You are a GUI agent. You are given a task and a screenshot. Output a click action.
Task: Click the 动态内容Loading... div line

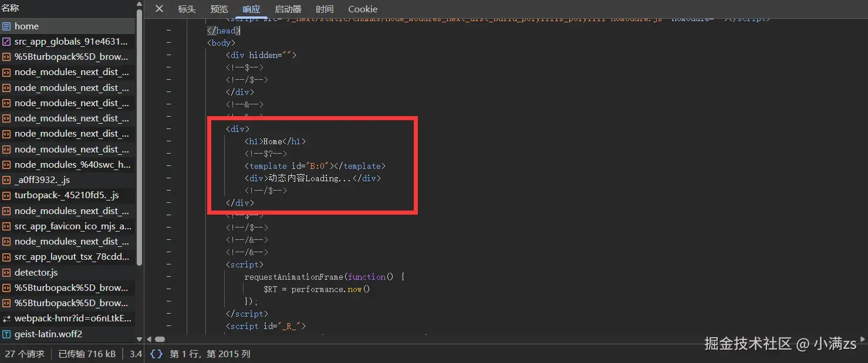(313, 178)
